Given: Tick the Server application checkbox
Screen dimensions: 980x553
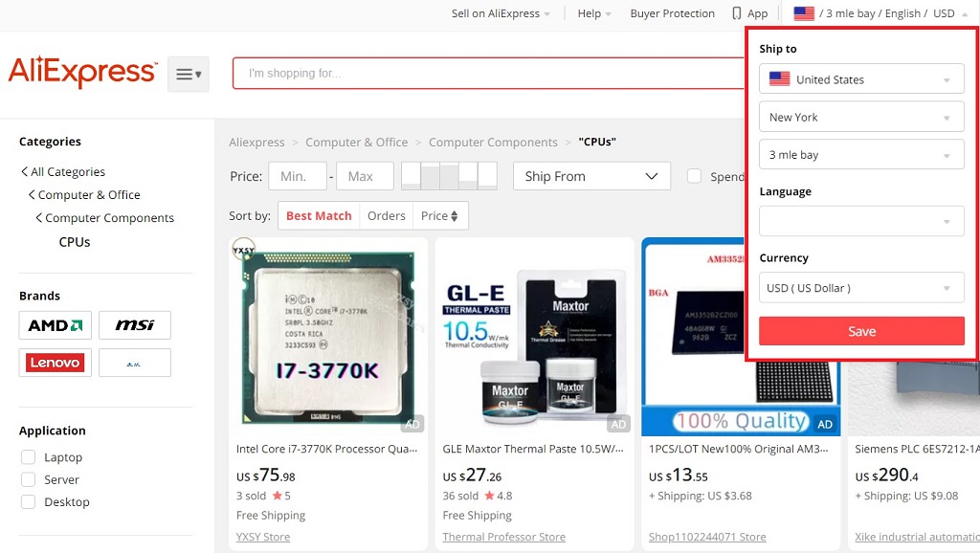Looking at the screenshot, I should tap(28, 480).
